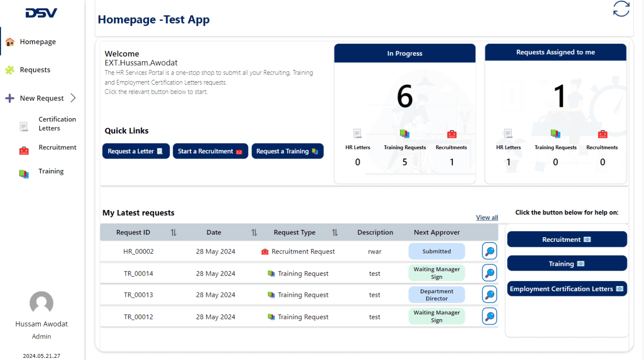The width and height of the screenshot is (644, 360).
Task: Click HR Letters icon in Requests Assigned card
Action: (508, 134)
